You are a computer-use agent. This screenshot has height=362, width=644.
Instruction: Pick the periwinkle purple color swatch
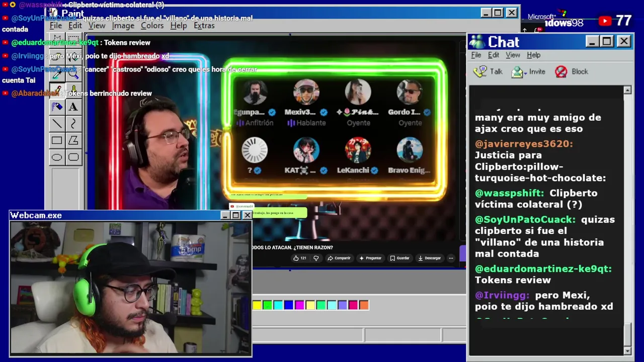point(342,305)
